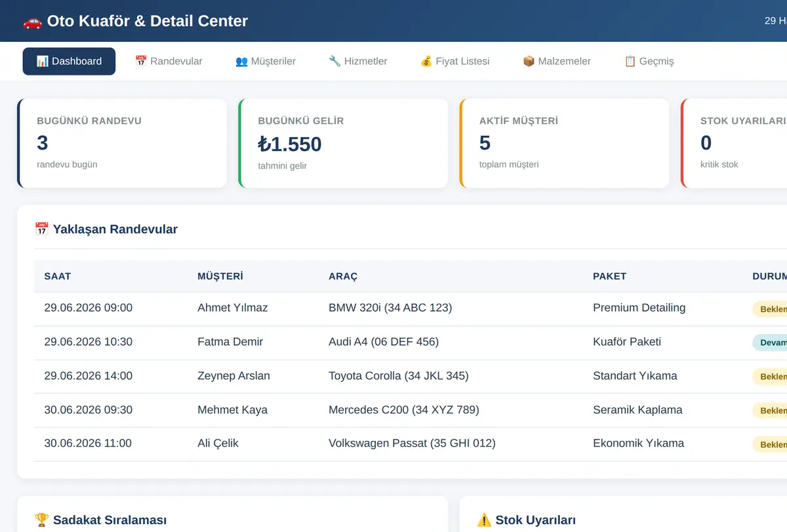
Task: Go to the Geçmiş tab
Action: point(649,61)
